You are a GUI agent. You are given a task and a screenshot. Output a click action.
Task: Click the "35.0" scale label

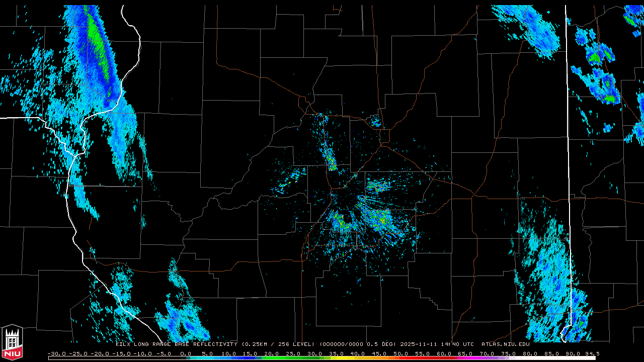336,353
